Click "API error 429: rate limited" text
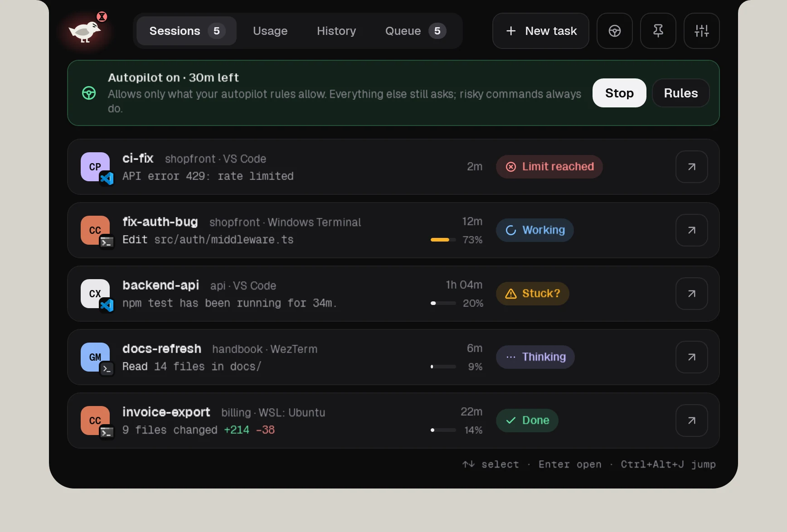Image resolution: width=787 pixels, height=532 pixels. click(208, 176)
